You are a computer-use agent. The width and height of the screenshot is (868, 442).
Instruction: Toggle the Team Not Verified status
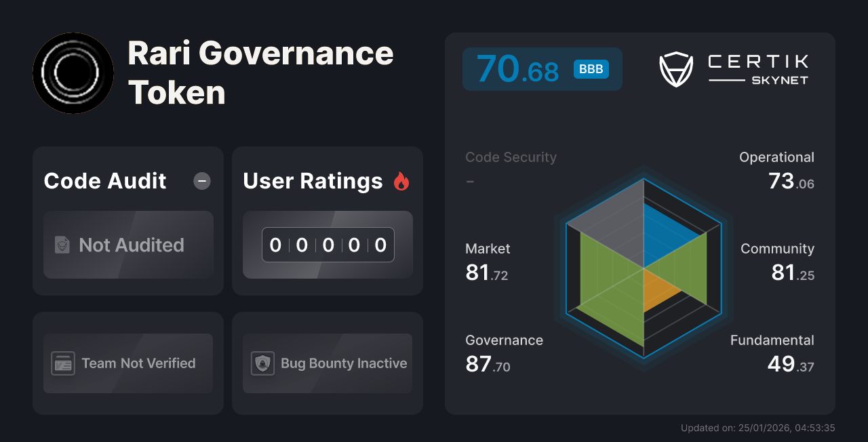127,363
